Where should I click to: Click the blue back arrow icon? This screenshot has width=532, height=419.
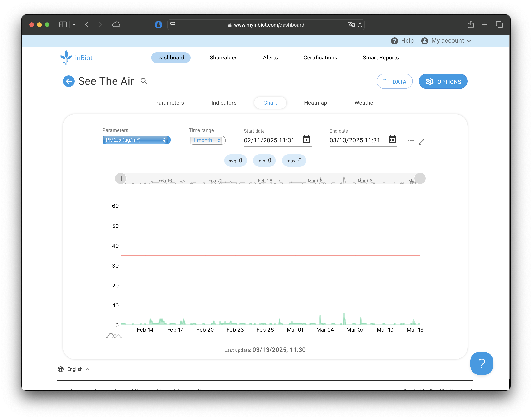point(69,81)
